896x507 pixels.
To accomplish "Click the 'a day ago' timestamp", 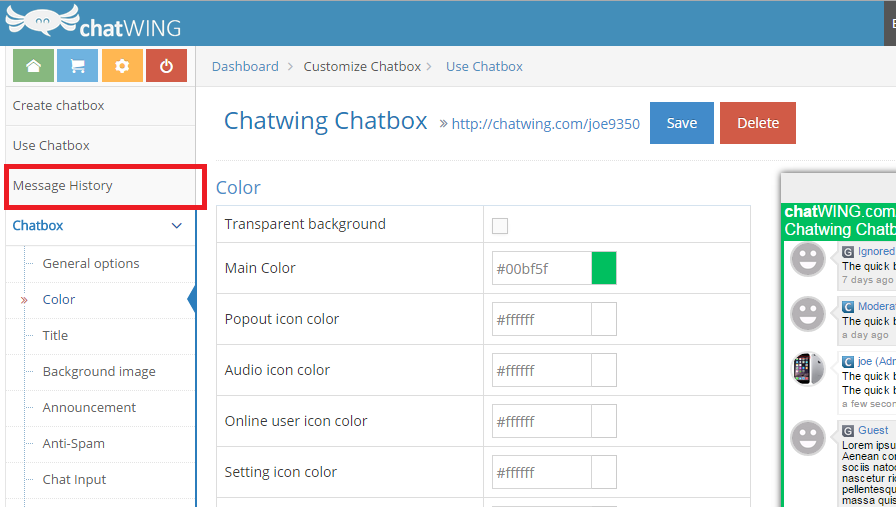I will pyautogui.click(x=865, y=335).
